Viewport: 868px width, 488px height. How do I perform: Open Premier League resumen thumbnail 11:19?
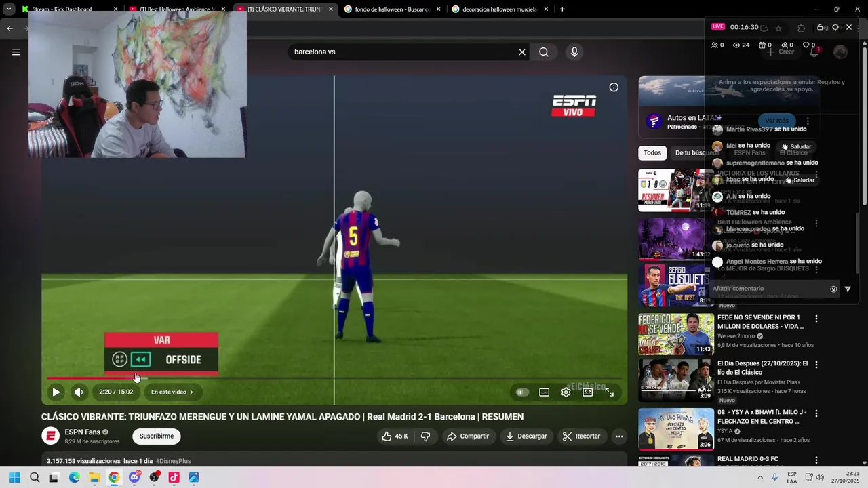pyautogui.click(x=675, y=190)
